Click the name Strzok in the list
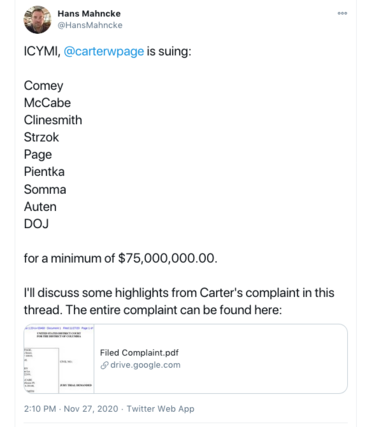Image resolution: width=374 pixels, height=427 pixels. coord(41,137)
